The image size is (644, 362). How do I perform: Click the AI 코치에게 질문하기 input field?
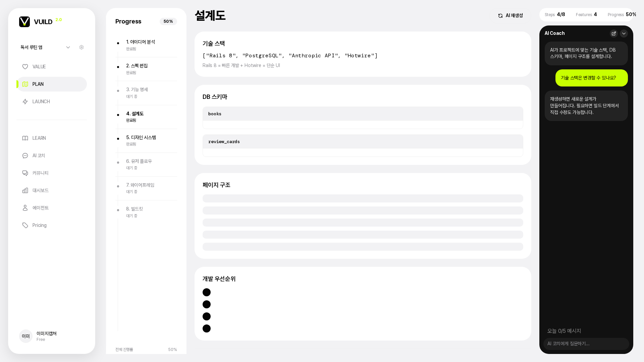tap(586, 344)
